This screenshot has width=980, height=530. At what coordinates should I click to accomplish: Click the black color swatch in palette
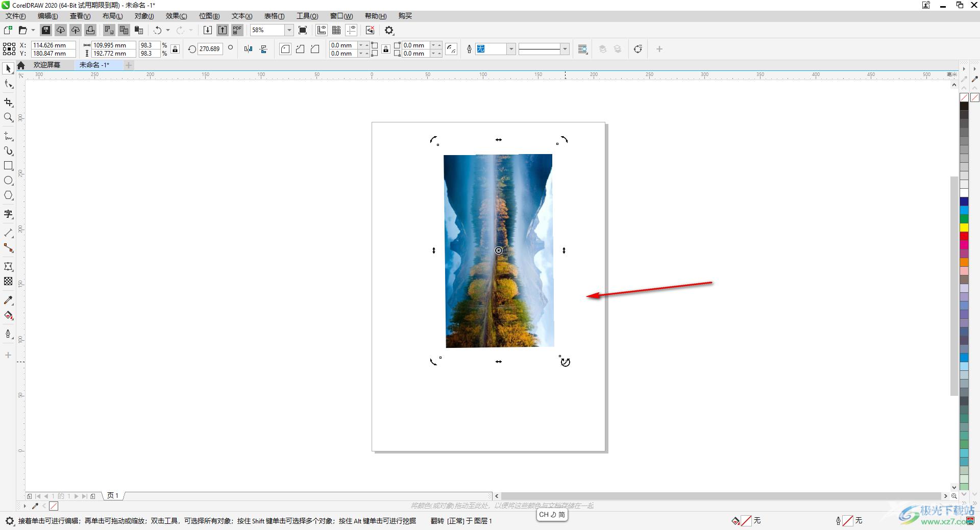964,106
